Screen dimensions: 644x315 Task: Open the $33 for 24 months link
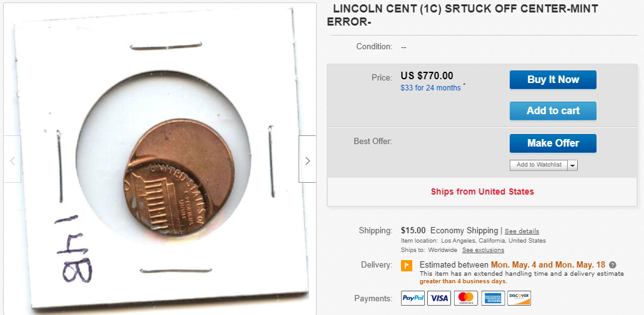click(430, 88)
